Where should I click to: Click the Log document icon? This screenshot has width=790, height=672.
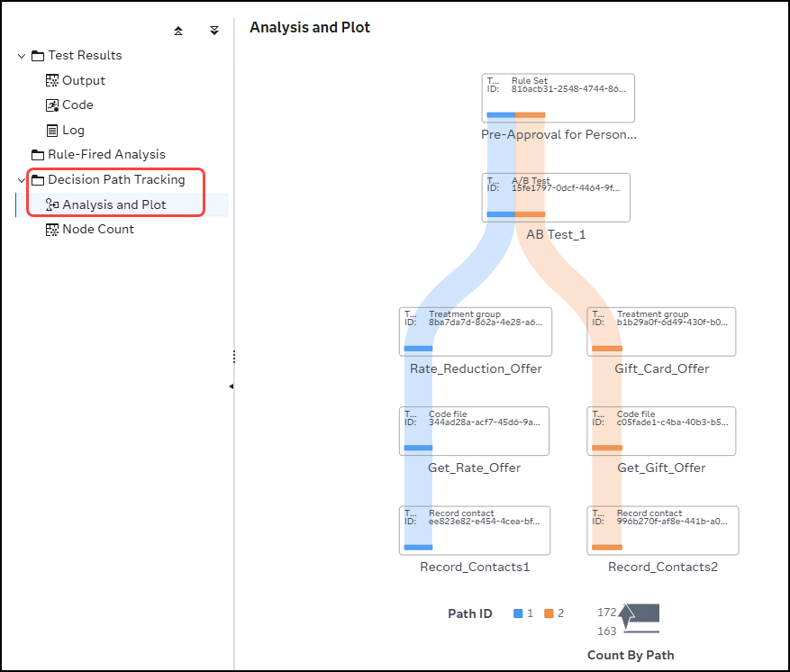coord(52,131)
